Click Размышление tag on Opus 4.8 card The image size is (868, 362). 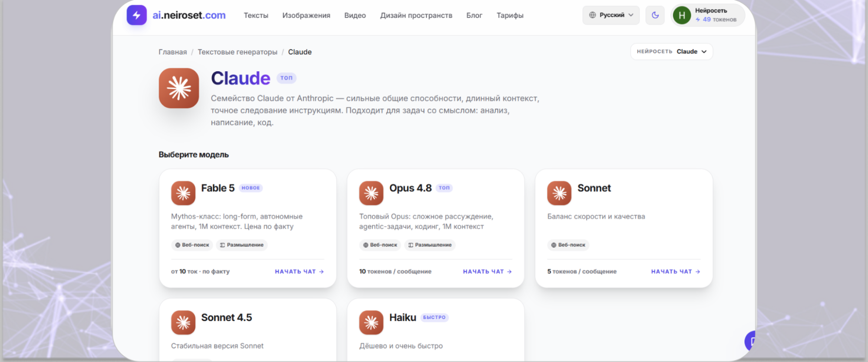(429, 245)
